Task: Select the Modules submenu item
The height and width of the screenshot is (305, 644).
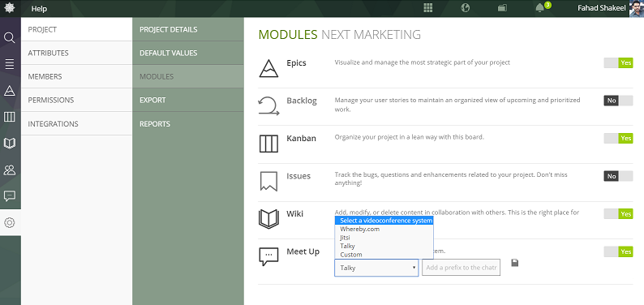Action: pyautogui.click(x=188, y=76)
